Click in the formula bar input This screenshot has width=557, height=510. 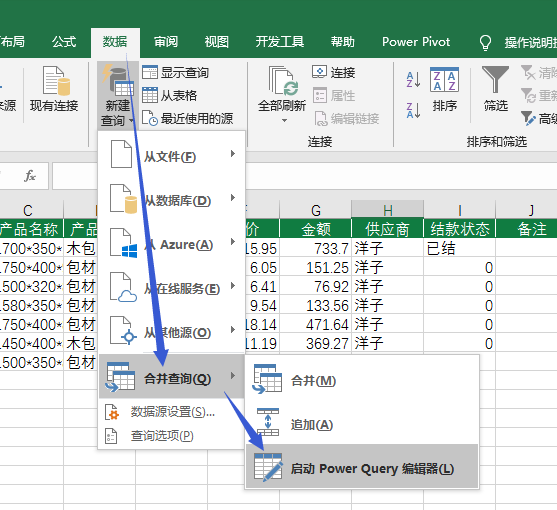(x=304, y=176)
